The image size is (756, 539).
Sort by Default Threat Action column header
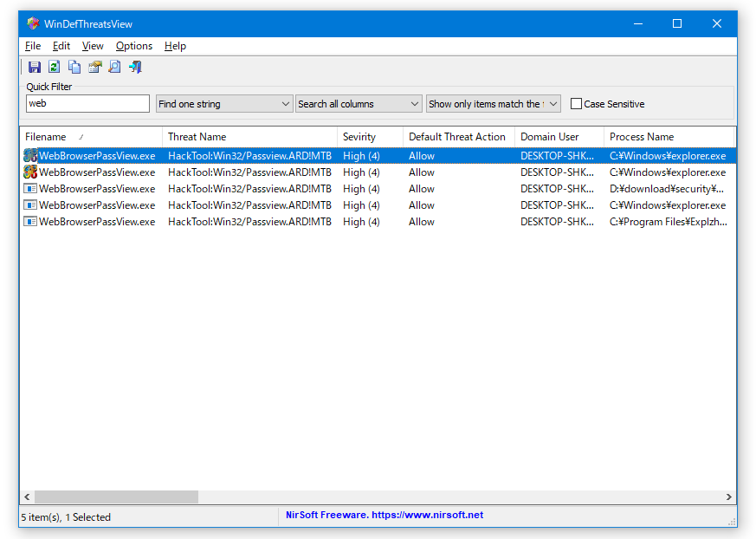click(x=458, y=137)
